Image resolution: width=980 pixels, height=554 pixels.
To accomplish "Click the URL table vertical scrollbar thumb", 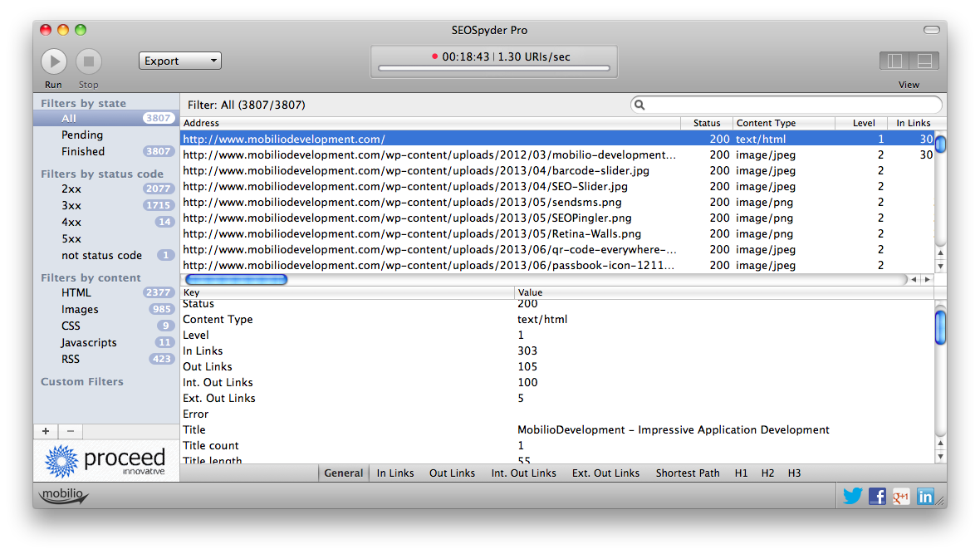I will pyautogui.click(x=940, y=145).
